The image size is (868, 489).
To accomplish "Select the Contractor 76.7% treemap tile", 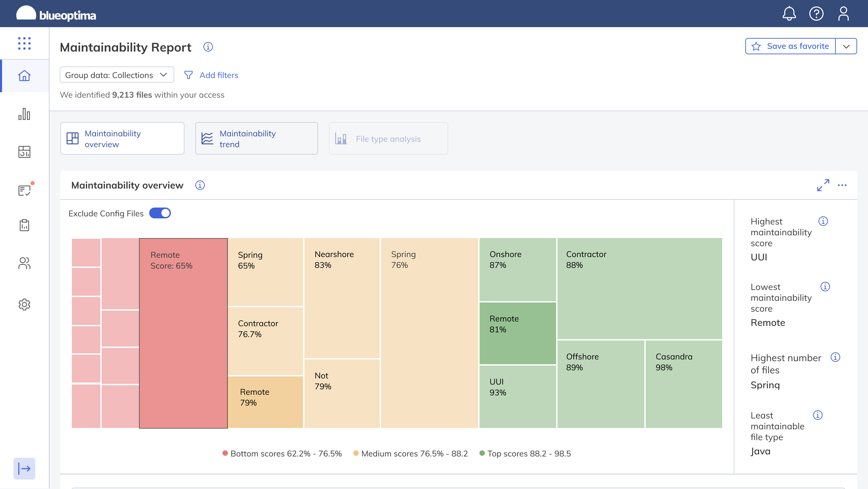I will click(x=265, y=341).
